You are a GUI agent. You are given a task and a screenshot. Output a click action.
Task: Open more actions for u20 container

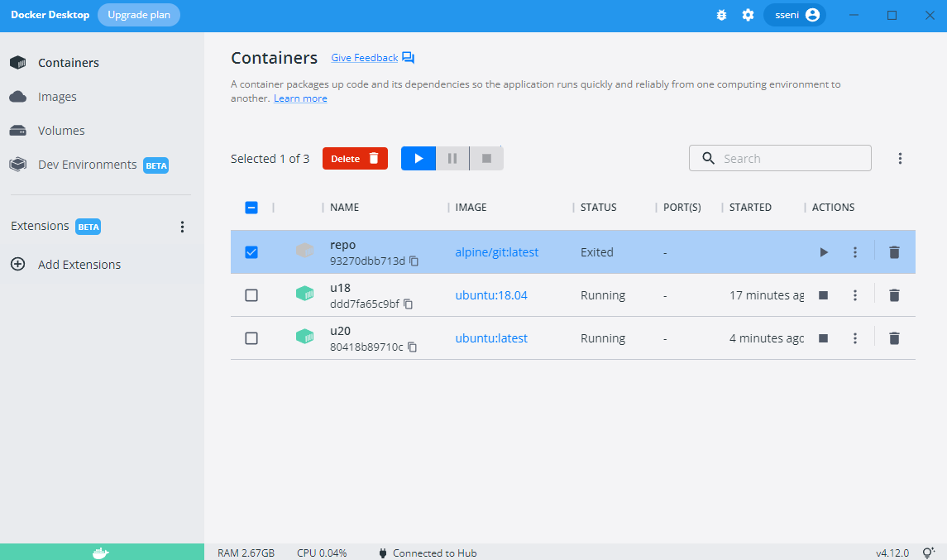[854, 338]
